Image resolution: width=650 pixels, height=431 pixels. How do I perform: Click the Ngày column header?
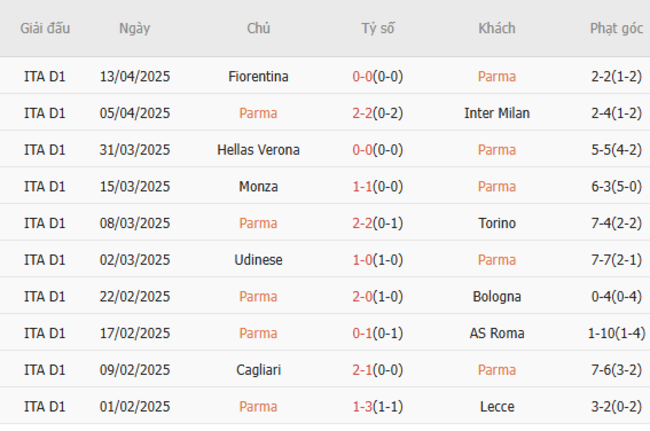[x=134, y=28]
